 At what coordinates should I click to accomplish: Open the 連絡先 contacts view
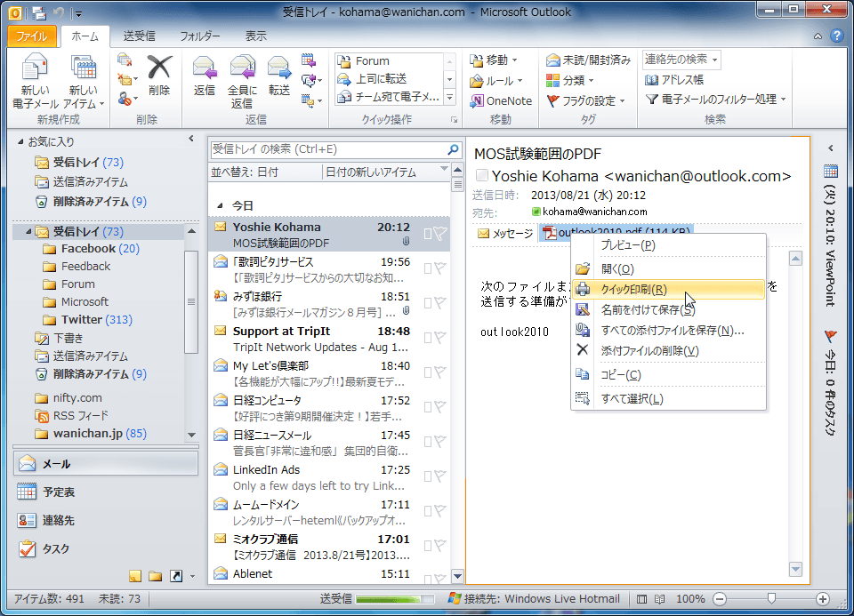point(106,520)
